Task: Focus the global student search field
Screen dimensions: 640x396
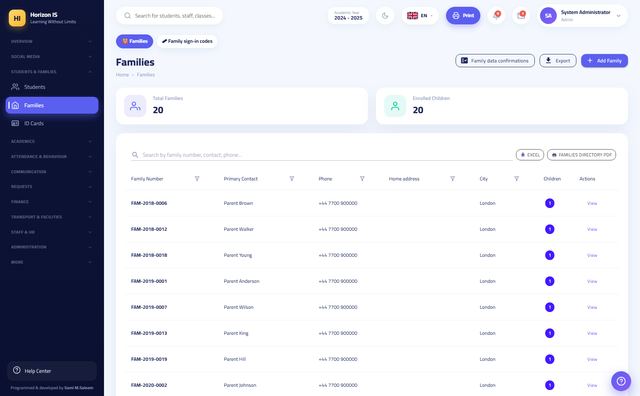Action: [169, 16]
